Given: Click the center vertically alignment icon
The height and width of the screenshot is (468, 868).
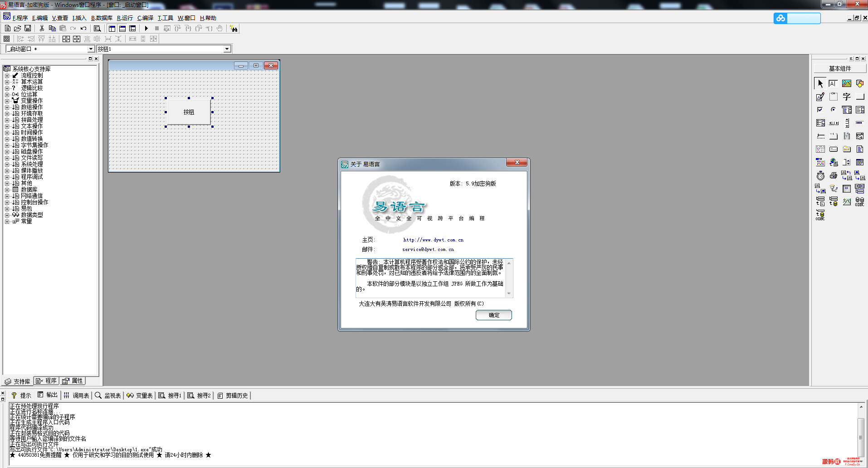Looking at the screenshot, I should 77,39.
